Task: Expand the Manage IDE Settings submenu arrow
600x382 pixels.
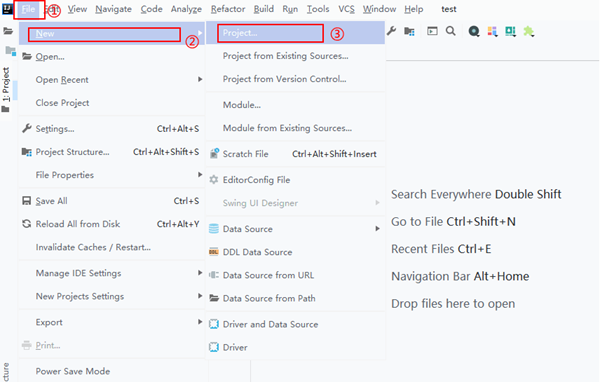Action: point(200,273)
